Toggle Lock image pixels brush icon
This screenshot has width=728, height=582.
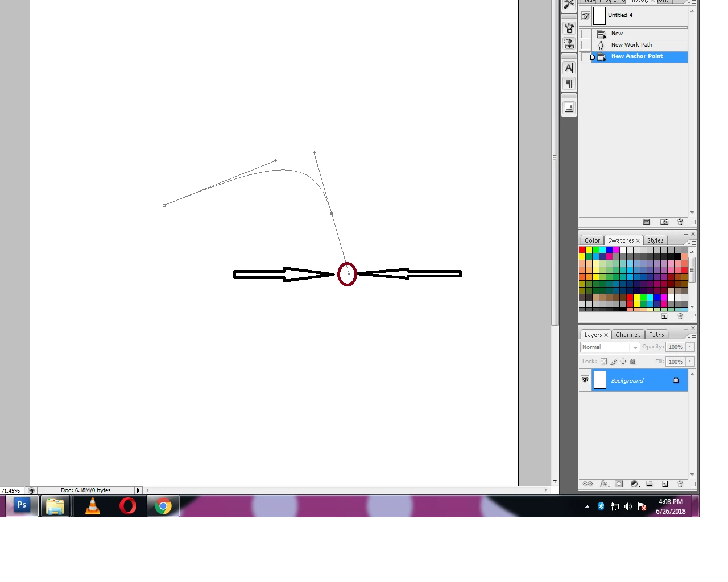614,361
